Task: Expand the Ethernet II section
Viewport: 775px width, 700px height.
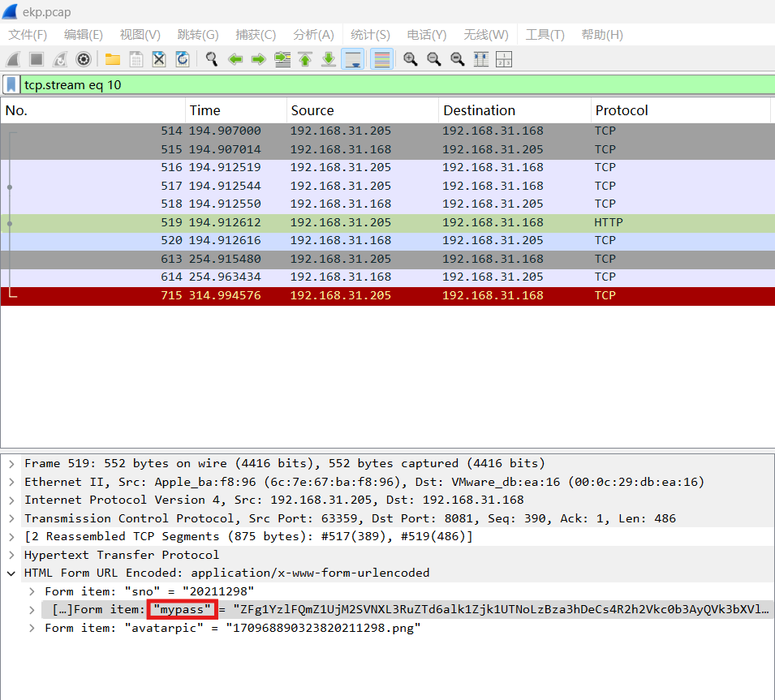Action: coord(12,482)
